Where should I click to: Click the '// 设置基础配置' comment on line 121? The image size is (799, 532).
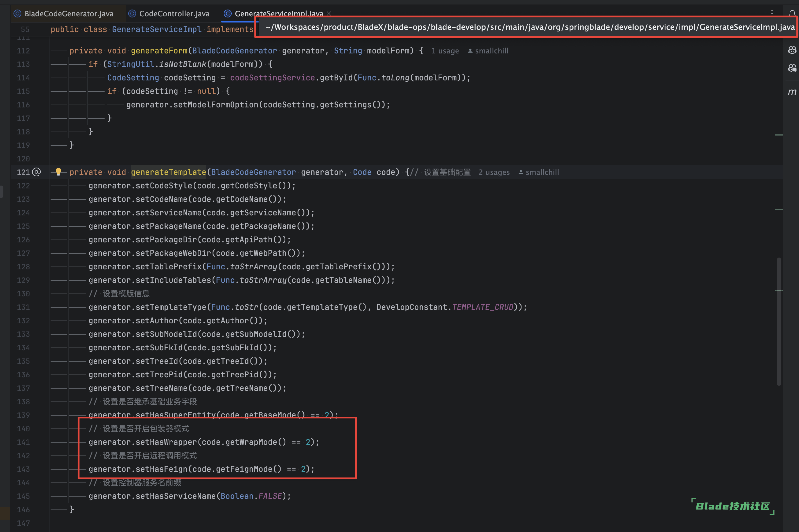tap(440, 172)
